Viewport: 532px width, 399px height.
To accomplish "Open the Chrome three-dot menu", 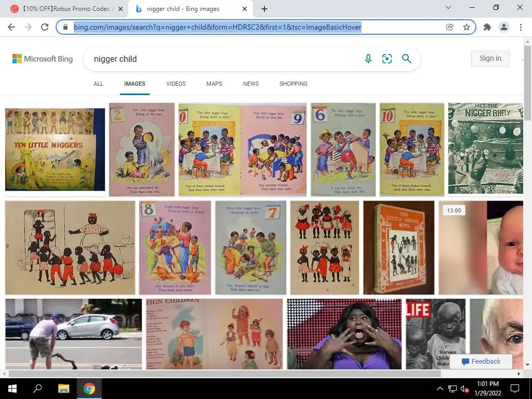I will tap(521, 27).
